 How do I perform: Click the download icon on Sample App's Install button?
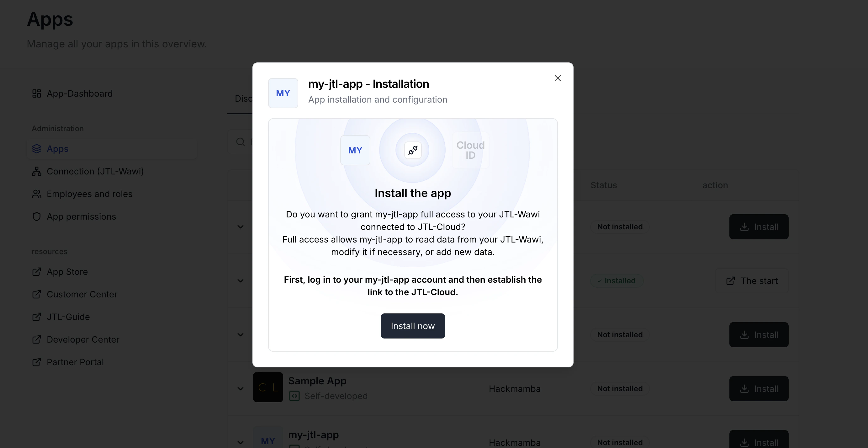(x=744, y=389)
